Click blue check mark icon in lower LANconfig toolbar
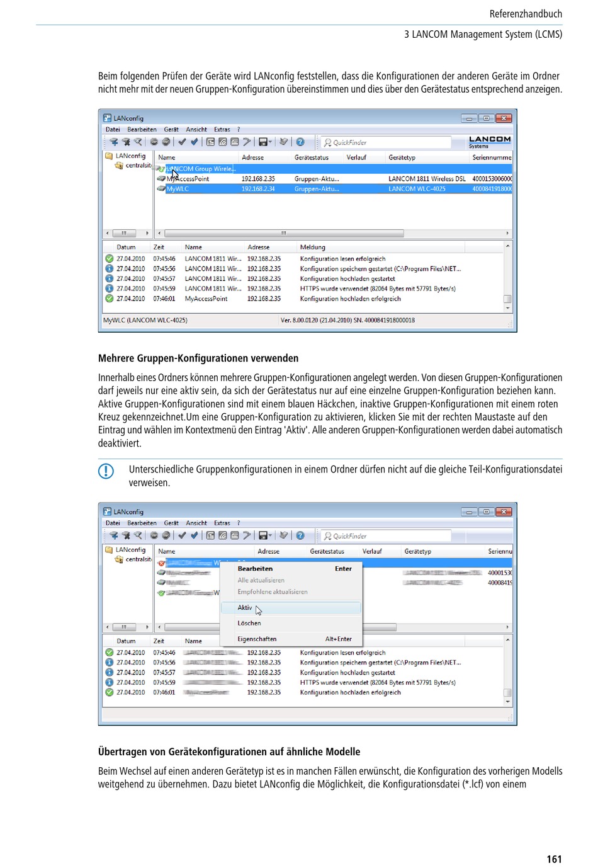 click(194, 535)
